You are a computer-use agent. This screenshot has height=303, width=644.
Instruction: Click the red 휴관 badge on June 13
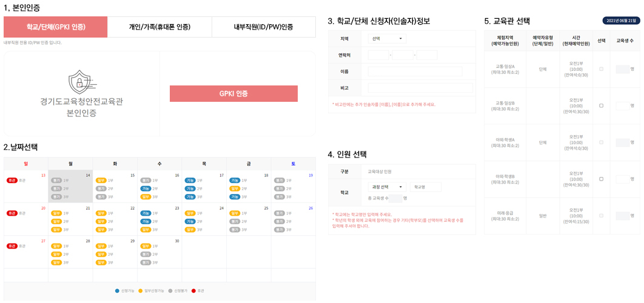click(x=12, y=181)
